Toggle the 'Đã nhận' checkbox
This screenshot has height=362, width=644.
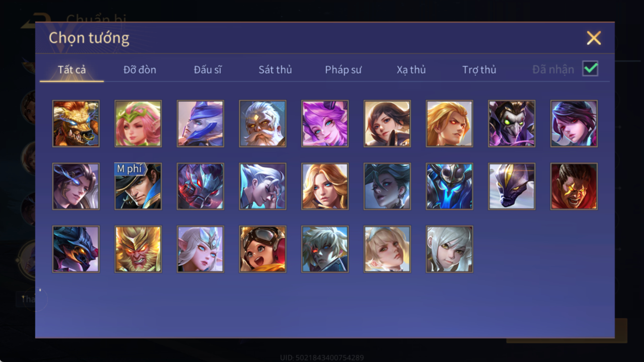590,69
